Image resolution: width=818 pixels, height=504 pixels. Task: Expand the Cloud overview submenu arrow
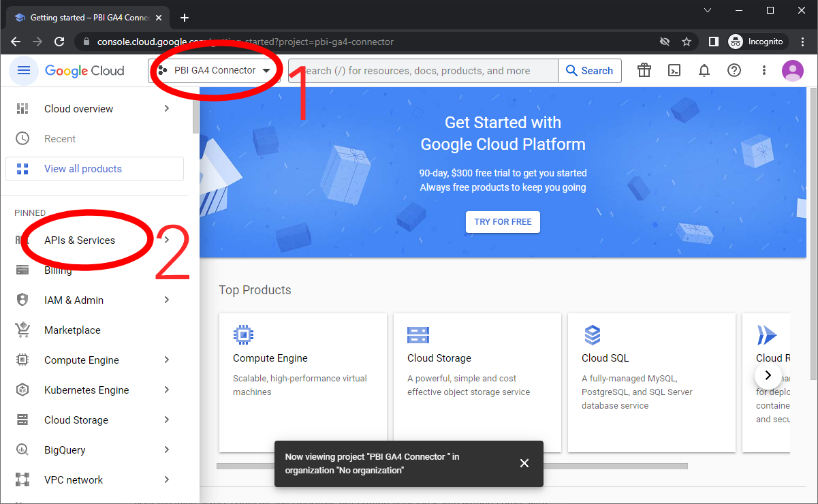[x=167, y=109]
